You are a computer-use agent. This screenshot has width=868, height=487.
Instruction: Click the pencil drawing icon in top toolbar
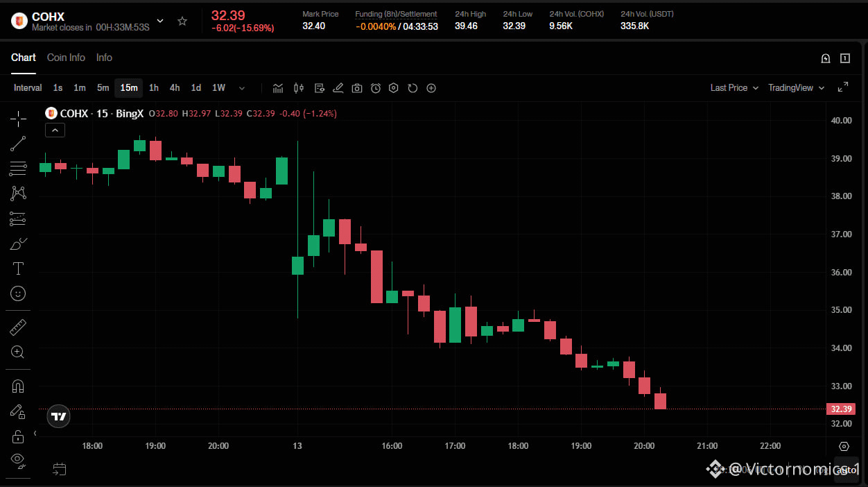(338, 88)
